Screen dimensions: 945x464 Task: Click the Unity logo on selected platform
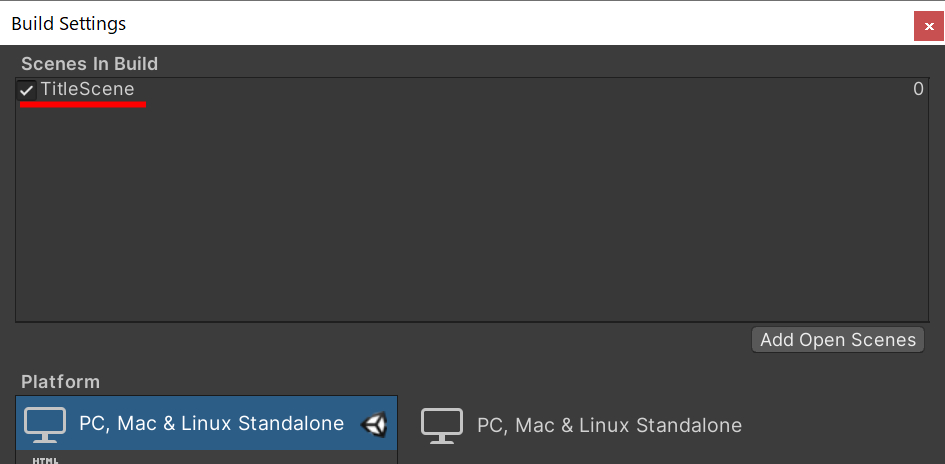point(374,425)
